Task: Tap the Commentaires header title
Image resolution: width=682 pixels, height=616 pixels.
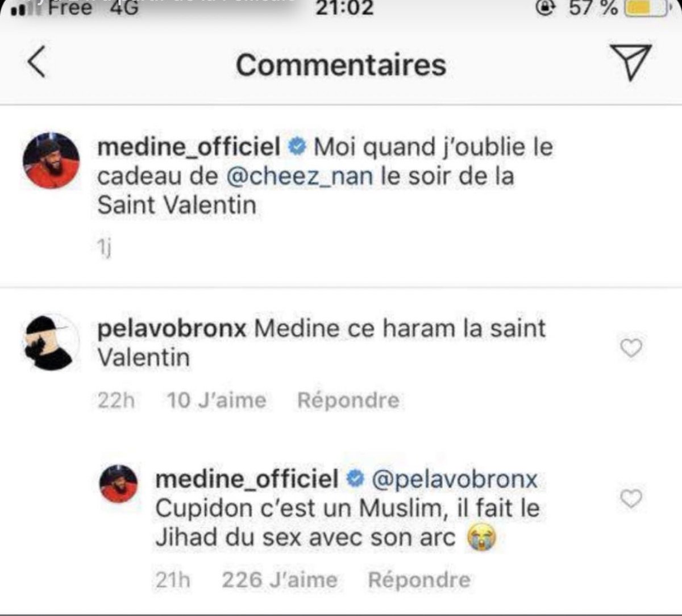Action: [341, 64]
